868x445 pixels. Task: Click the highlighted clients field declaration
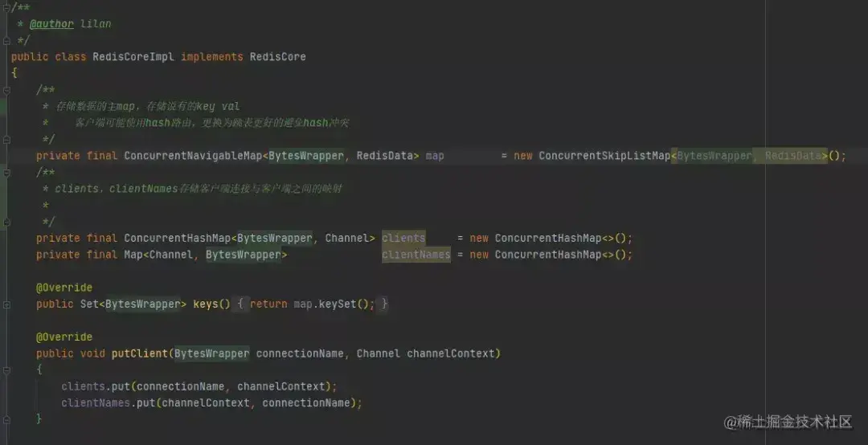[x=403, y=238]
